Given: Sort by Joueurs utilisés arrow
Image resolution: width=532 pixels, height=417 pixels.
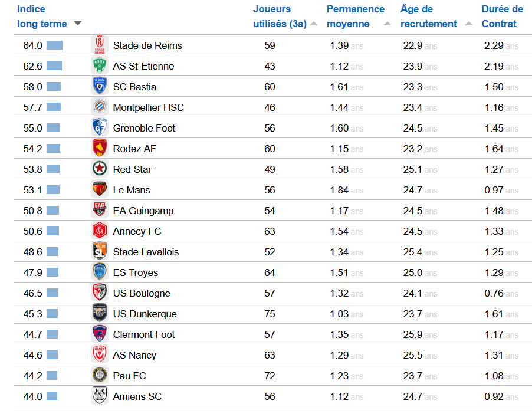Looking at the screenshot, I should point(314,24).
